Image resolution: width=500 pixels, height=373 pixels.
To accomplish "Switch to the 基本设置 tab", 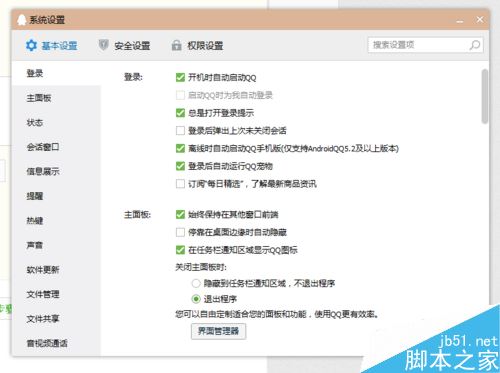I will pos(52,45).
